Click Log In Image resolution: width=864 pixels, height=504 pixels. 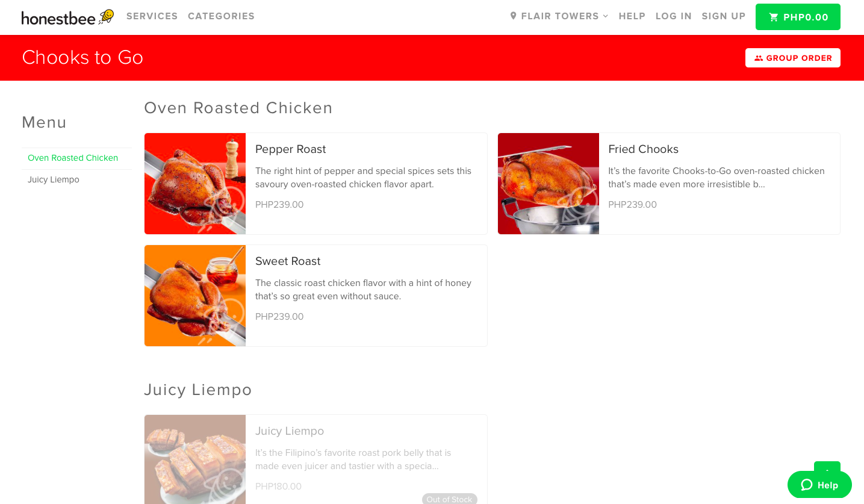coord(674,16)
